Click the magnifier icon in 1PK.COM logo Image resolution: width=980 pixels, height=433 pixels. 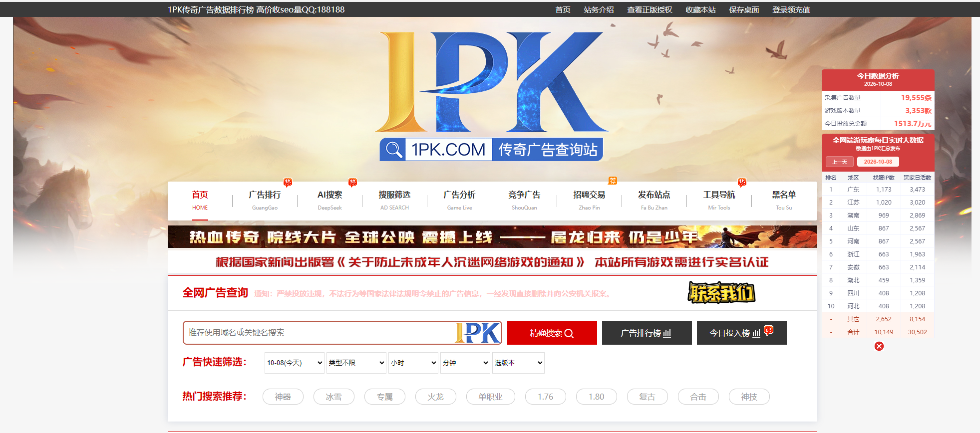pyautogui.click(x=394, y=150)
